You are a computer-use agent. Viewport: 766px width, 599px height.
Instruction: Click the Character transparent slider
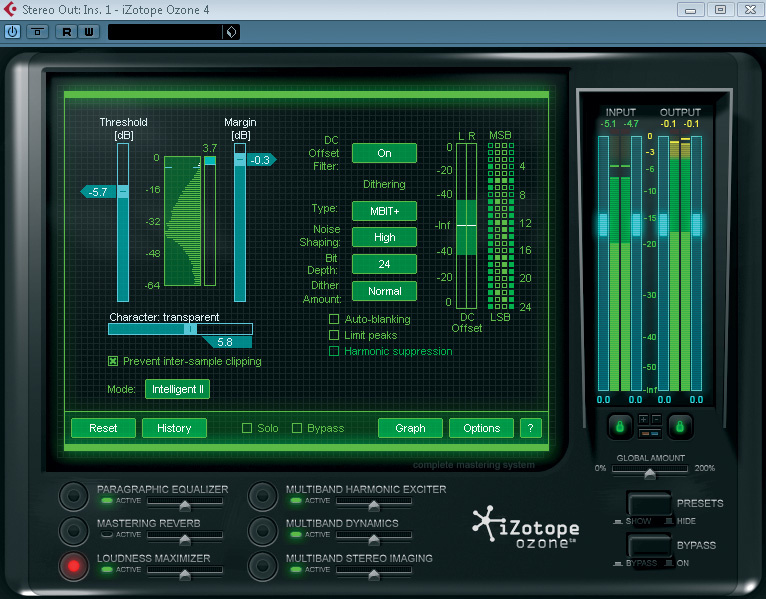click(180, 329)
